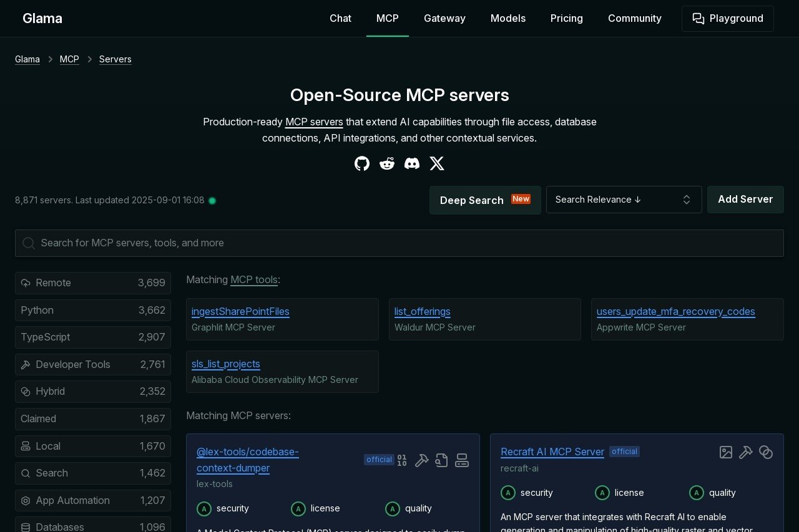Click hammer icon on codebase-context-dumper card

pyautogui.click(x=422, y=460)
